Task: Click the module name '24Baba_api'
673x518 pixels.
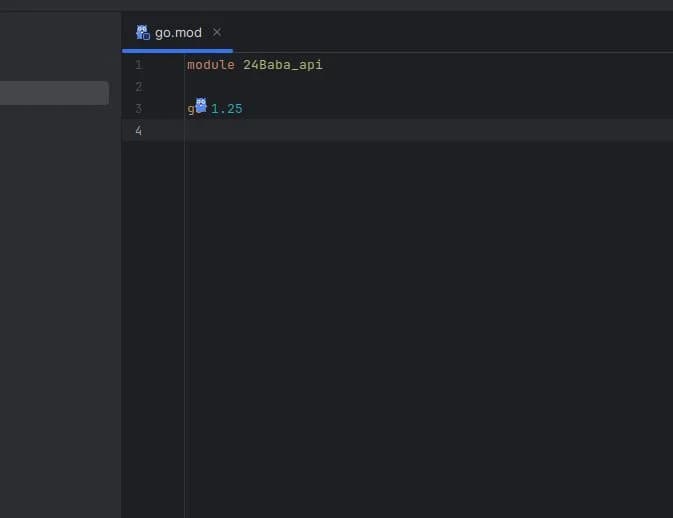Action: (283, 65)
